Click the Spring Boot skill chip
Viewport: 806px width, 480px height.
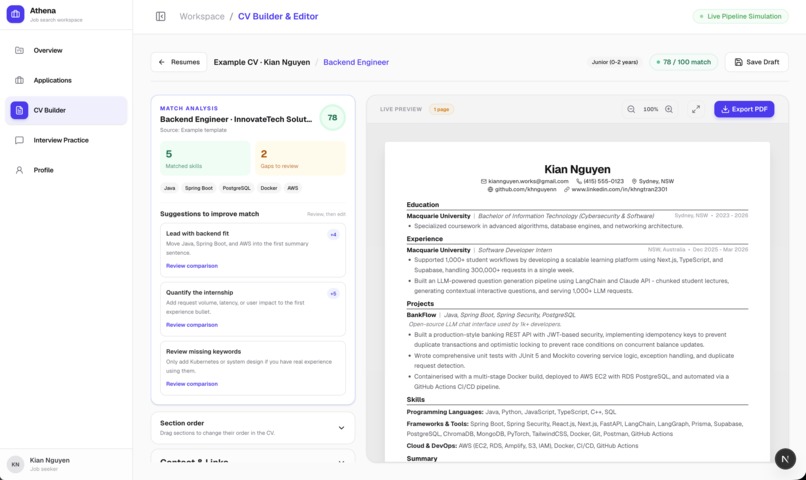click(x=199, y=188)
